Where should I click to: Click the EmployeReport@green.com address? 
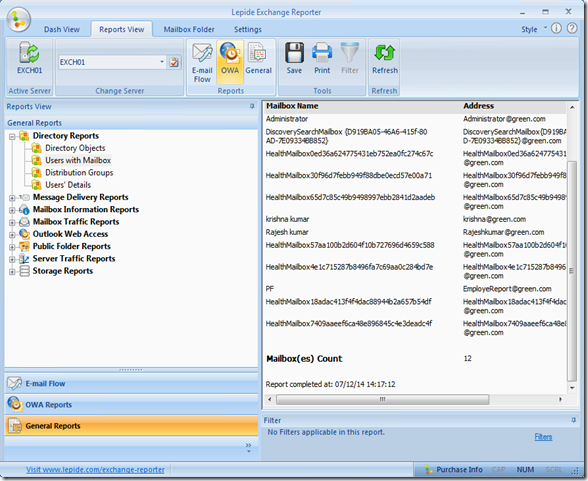click(x=507, y=289)
